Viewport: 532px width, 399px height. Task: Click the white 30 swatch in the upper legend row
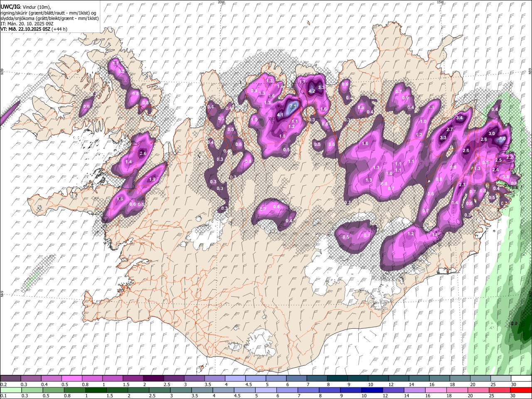click(x=521, y=379)
